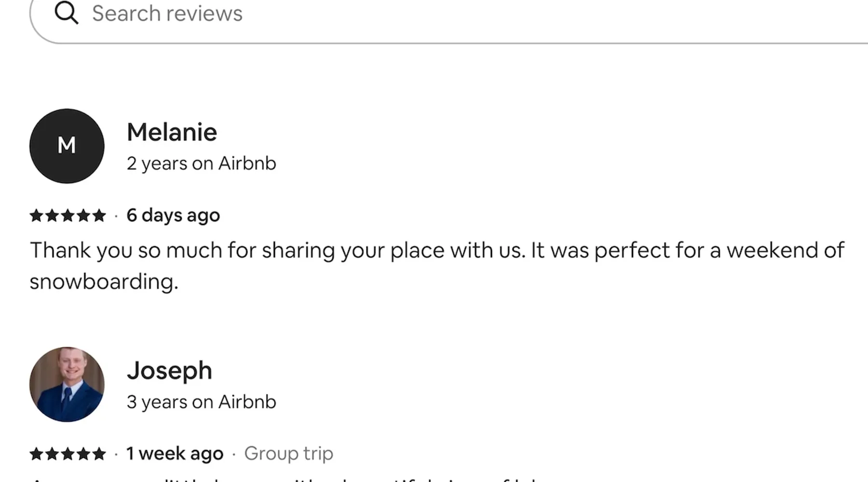Click '2 years on Airbnb' under Melanie

pyautogui.click(x=201, y=163)
